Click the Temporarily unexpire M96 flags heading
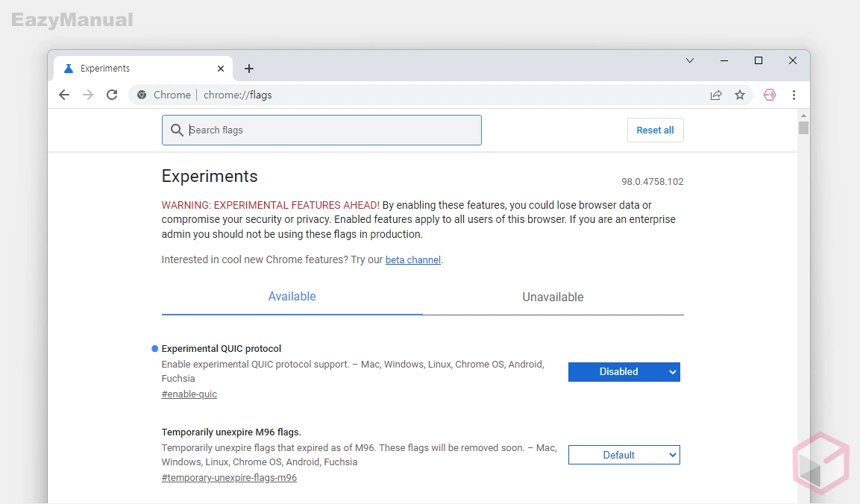Screen dimensions: 860x504 point(231,432)
